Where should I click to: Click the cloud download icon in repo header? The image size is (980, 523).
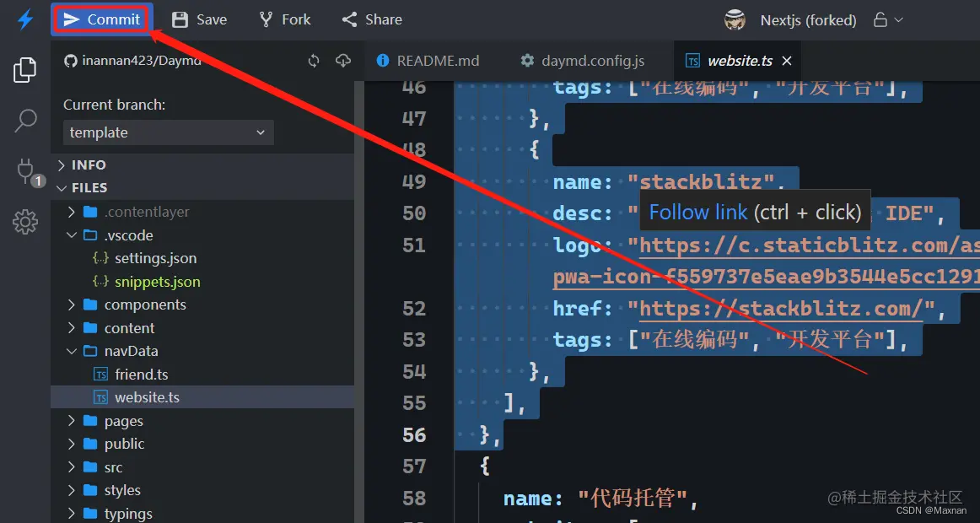point(343,61)
